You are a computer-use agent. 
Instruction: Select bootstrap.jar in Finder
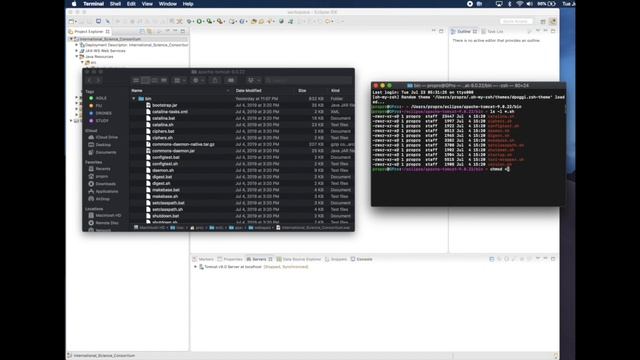tap(164, 105)
